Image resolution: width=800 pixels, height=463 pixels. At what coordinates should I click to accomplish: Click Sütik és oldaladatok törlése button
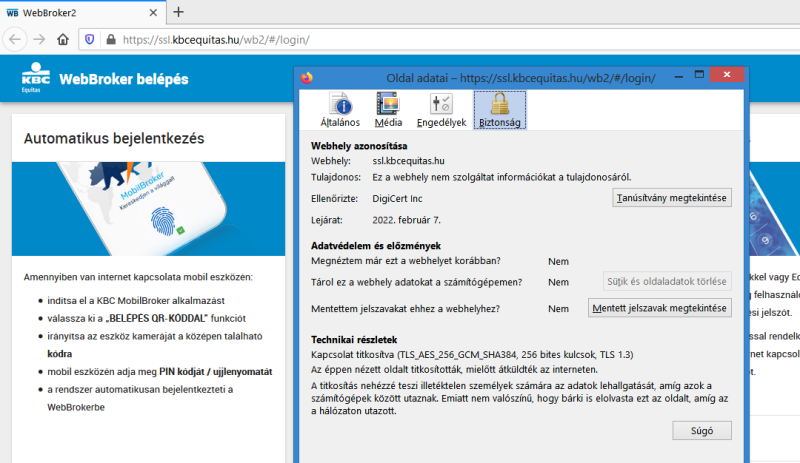[667, 281]
